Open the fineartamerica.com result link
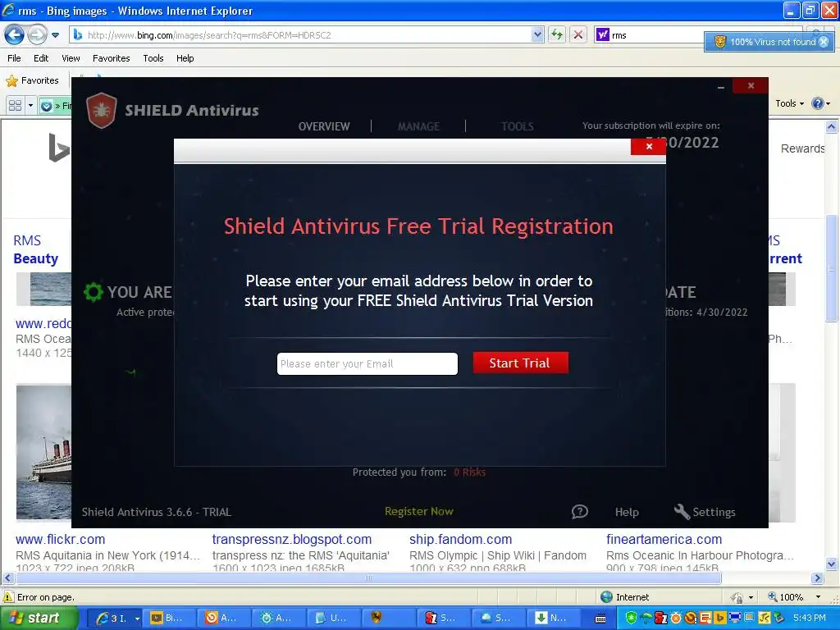Image resolution: width=840 pixels, height=630 pixels. (664, 539)
